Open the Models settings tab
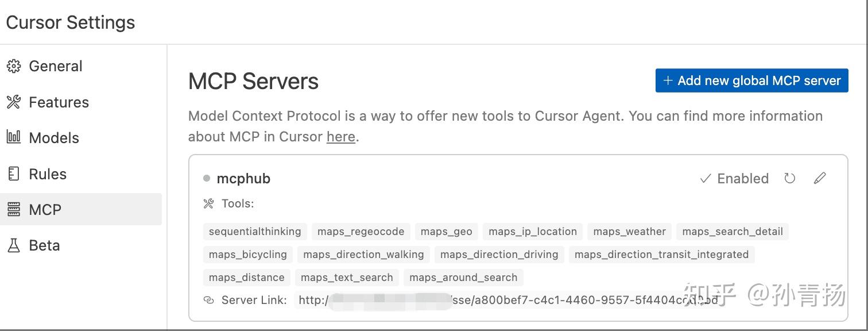Viewport: 868px width, 331px height. click(54, 138)
